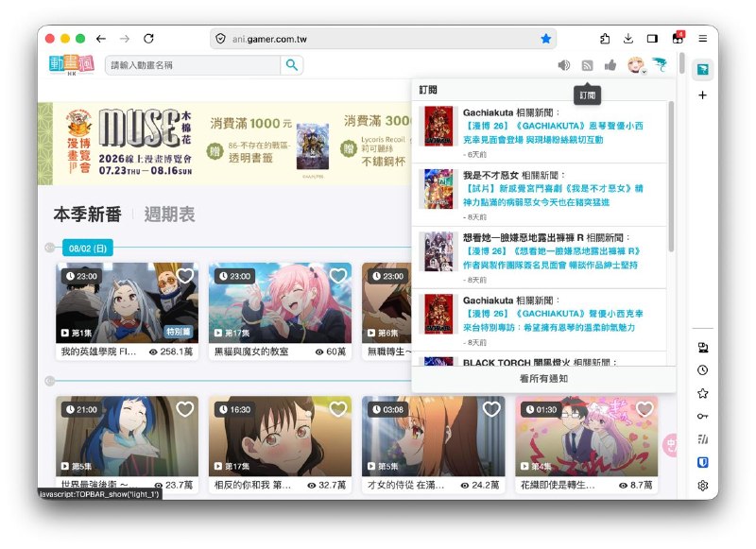The height and width of the screenshot is (549, 756).
Task: Click the page vertical scrollbar
Action: coord(681,62)
